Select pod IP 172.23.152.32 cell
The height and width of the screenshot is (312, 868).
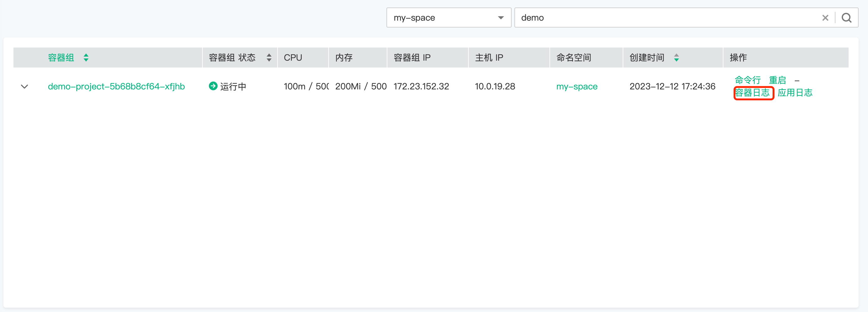click(x=421, y=87)
